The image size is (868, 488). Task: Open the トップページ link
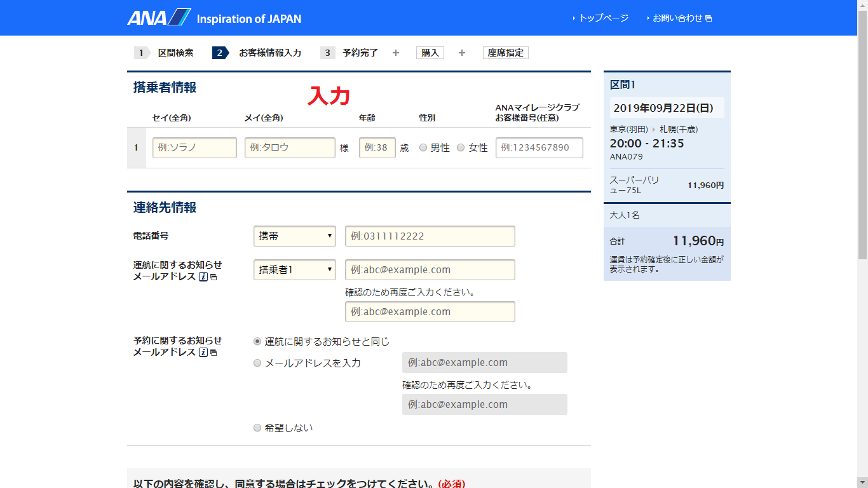602,18
